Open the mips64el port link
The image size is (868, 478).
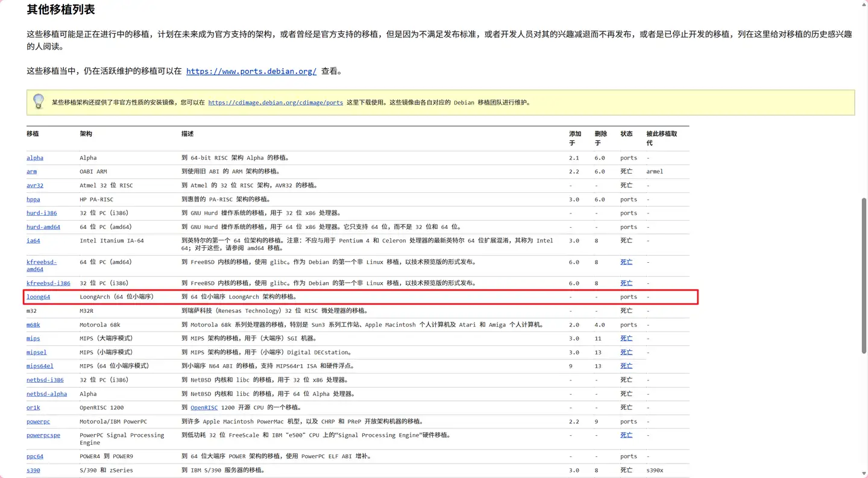pos(40,366)
